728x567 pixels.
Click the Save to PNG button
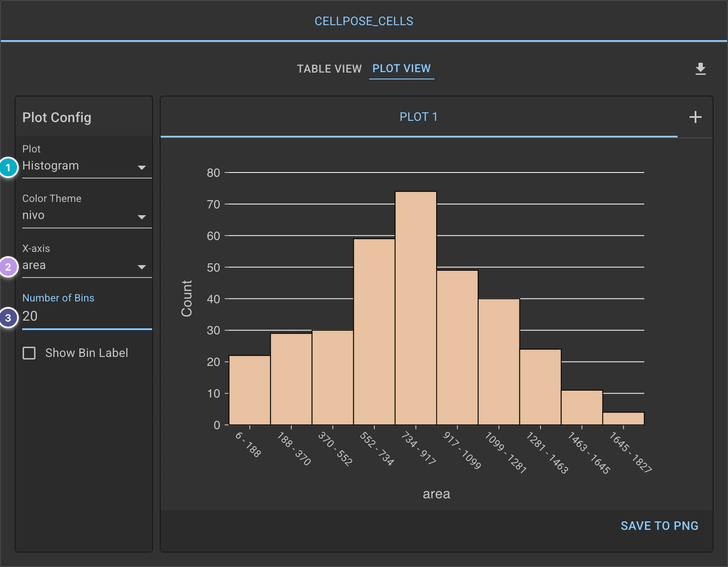point(659,526)
